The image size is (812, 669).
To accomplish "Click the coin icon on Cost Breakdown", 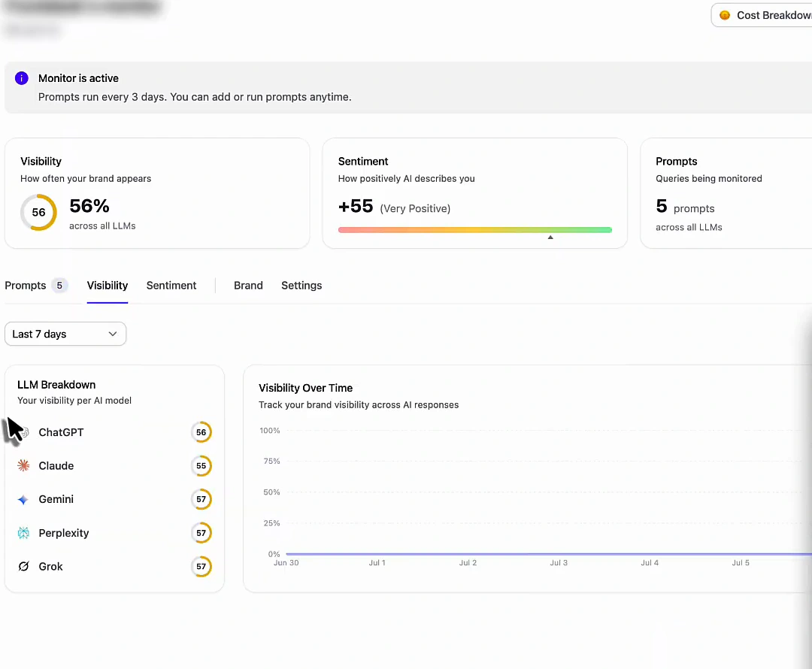I will click(x=725, y=16).
